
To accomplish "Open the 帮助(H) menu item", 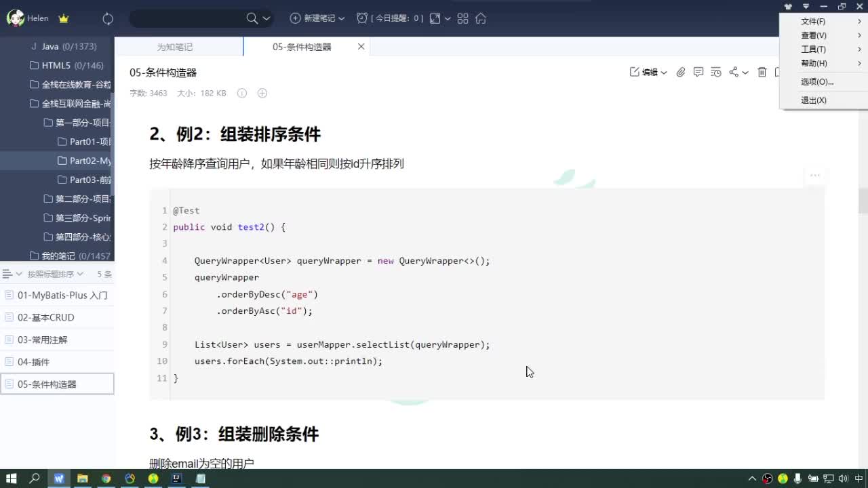I will 824,64.
